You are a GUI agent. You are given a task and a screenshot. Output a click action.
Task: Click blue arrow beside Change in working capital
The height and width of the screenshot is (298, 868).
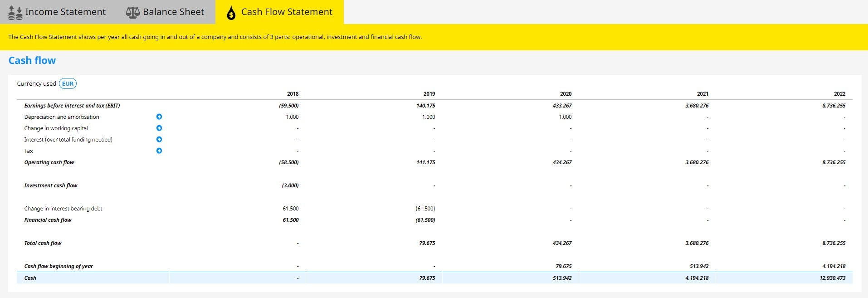coord(159,128)
